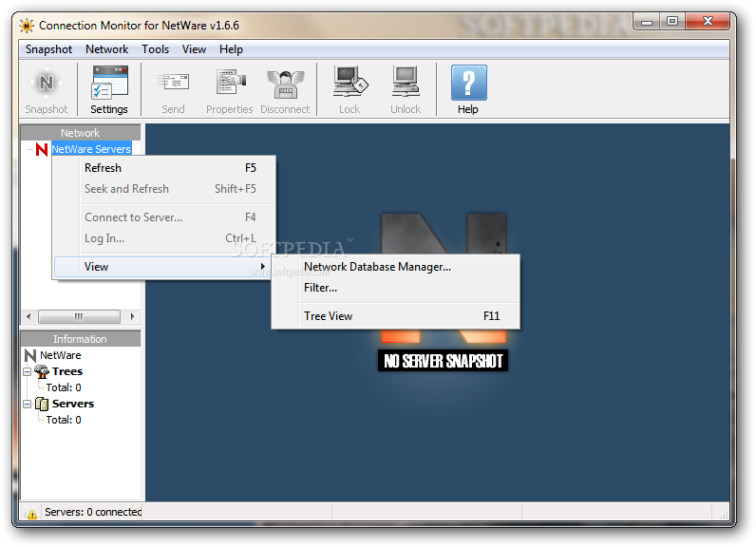Click the Servers icon in Information panel

click(x=42, y=404)
